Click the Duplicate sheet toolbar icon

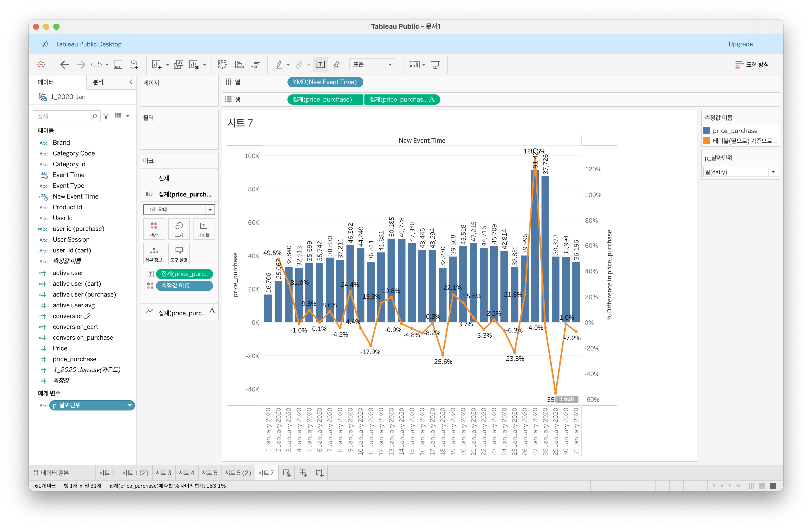(178, 65)
